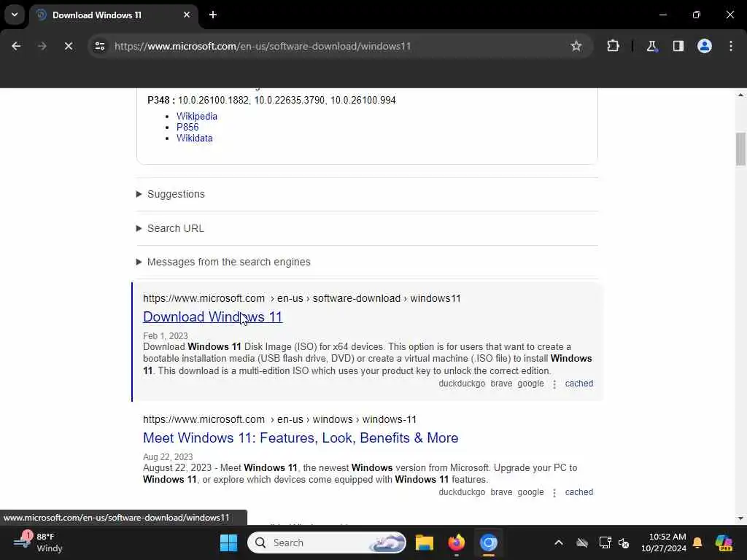The width and height of the screenshot is (747, 560).
Task: Click google under Download Windows 11 result
Action: pos(531,384)
